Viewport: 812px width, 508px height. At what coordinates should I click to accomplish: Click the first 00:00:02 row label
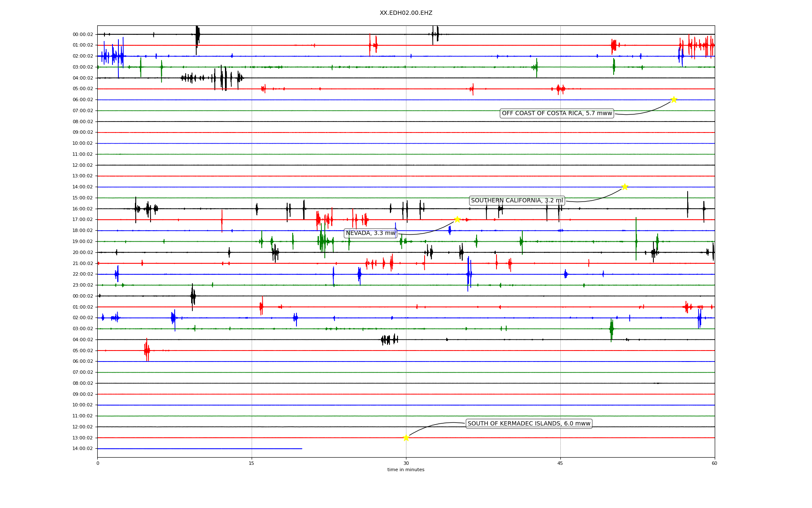[x=82, y=34]
